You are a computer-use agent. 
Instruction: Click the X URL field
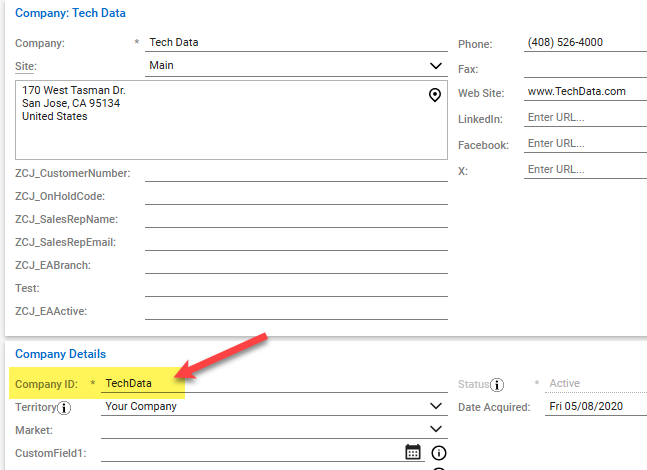coord(585,170)
